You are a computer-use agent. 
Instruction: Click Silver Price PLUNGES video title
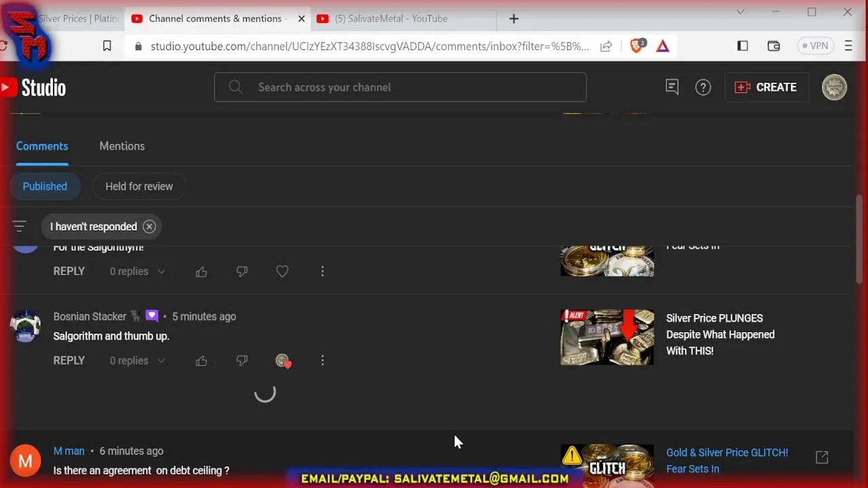click(720, 335)
